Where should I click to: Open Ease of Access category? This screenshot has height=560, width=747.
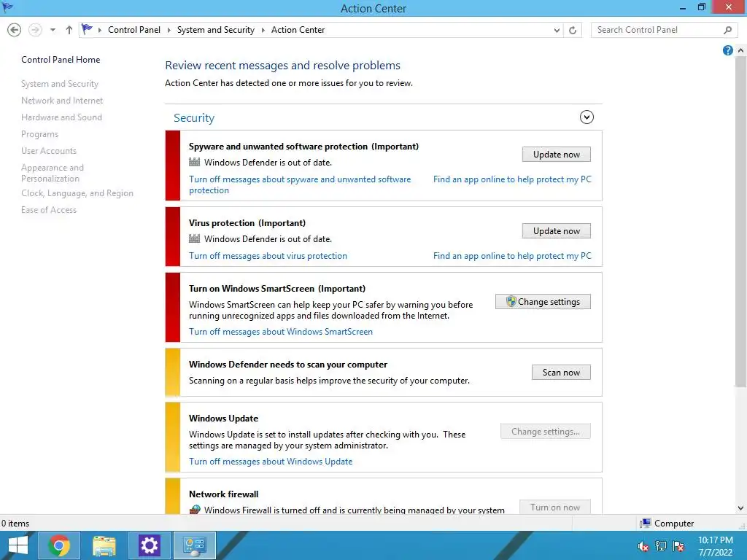pyautogui.click(x=49, y=210)
